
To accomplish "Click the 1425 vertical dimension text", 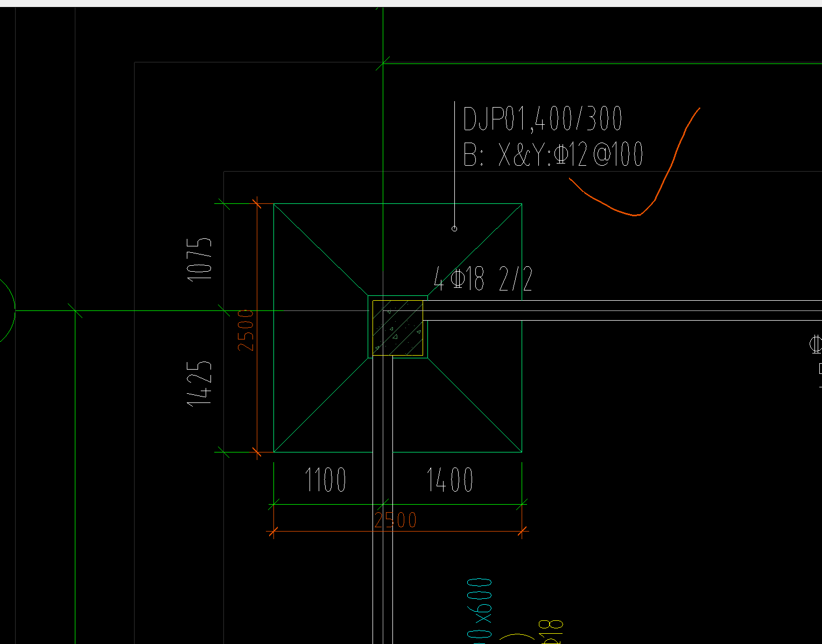I will [200, 384].
